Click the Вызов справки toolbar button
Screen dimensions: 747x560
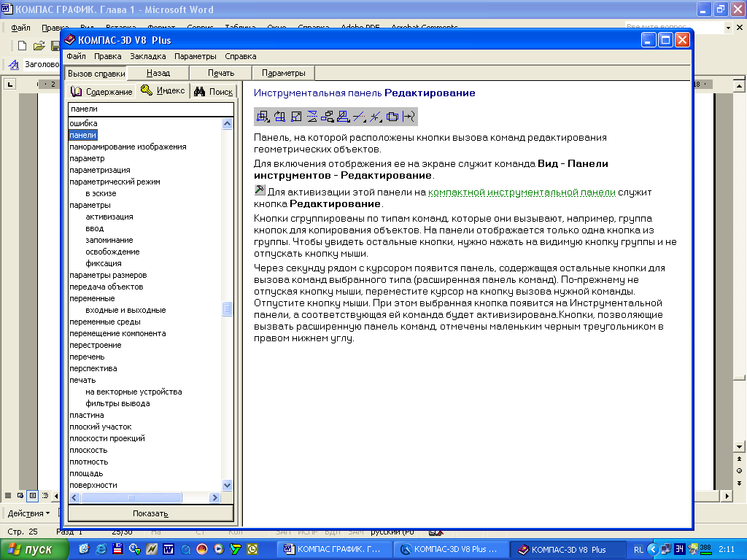point(96,74)
